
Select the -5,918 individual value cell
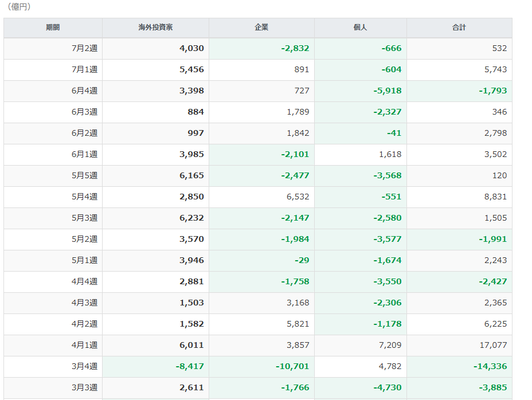coord(361,91)
